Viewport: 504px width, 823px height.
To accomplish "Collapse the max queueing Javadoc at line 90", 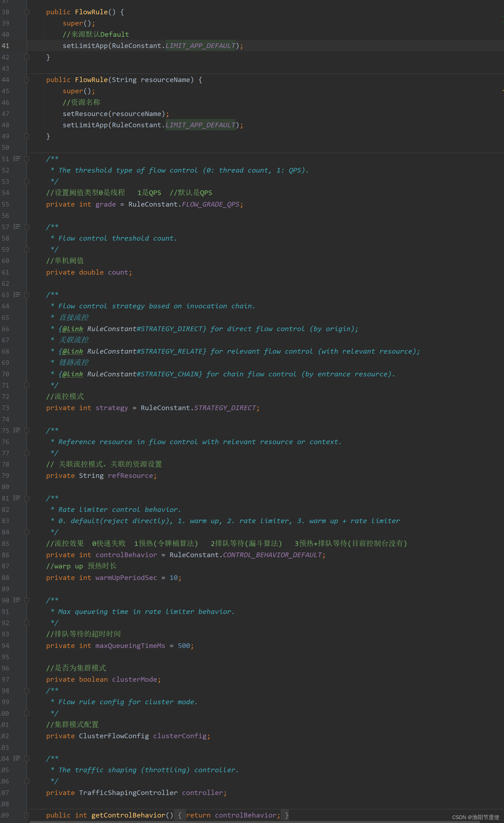I will [x=27, y=600].
